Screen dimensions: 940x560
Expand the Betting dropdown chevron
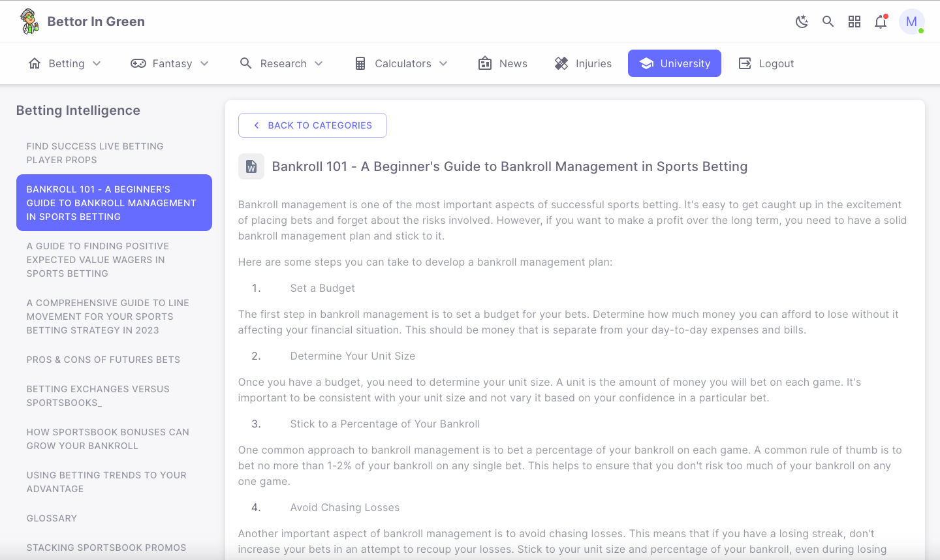point(97,63)
